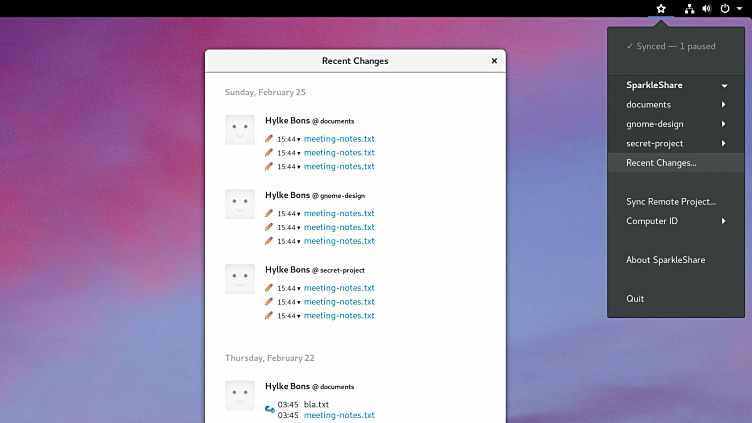Click Hylke Bons avatar for secret-project entry

[x=240, y=279]
